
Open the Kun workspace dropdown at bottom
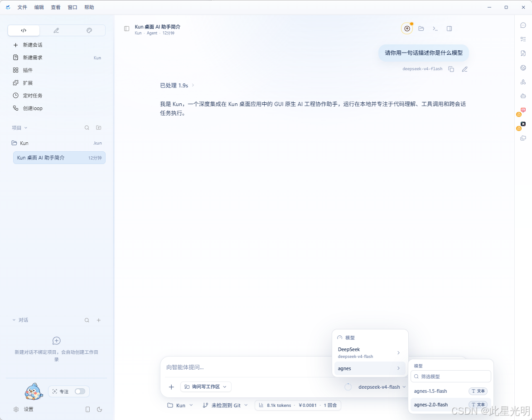pos(180,406)
